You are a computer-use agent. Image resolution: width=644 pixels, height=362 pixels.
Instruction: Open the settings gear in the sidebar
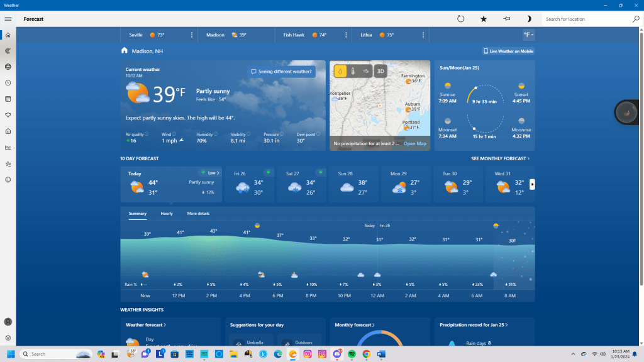click(x=8, y=338)
